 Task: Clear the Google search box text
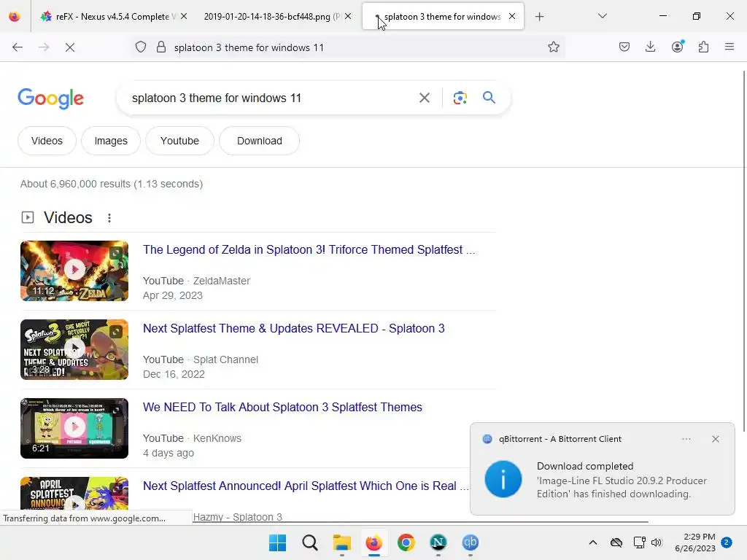pyautogui.click(x=424, y=98)
